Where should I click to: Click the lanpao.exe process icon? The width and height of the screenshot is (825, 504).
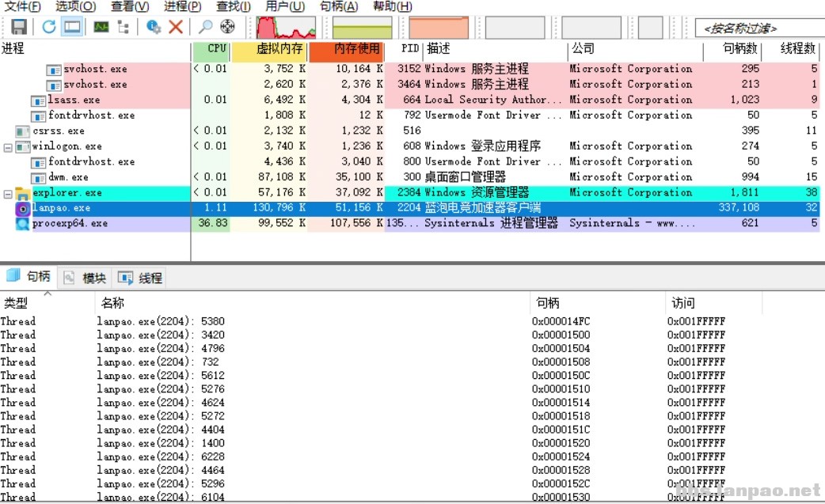click(x=23, y=208)
